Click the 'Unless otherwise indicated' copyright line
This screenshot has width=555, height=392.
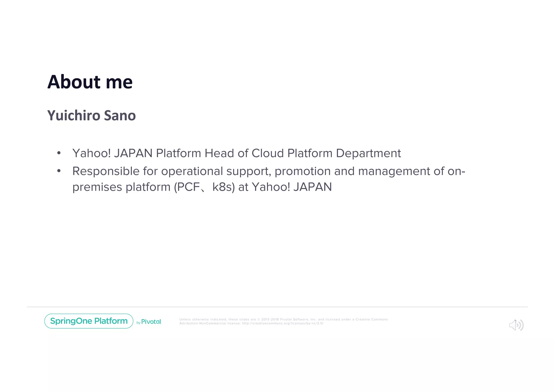click(x=283, y=319)
